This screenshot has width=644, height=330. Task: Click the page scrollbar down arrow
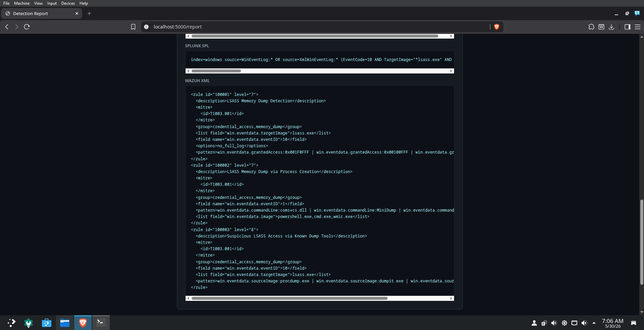point(642,312)
